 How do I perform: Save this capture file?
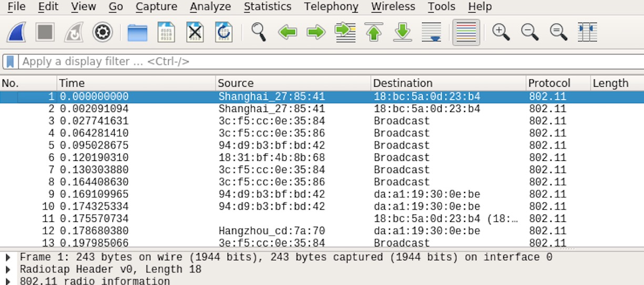[166, 33]
